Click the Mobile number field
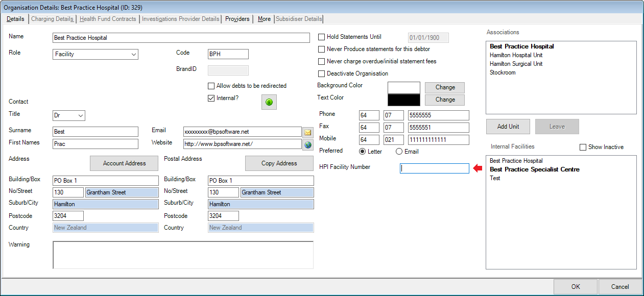Viewport: 644px width, 296px height. [x=439, y=140]
